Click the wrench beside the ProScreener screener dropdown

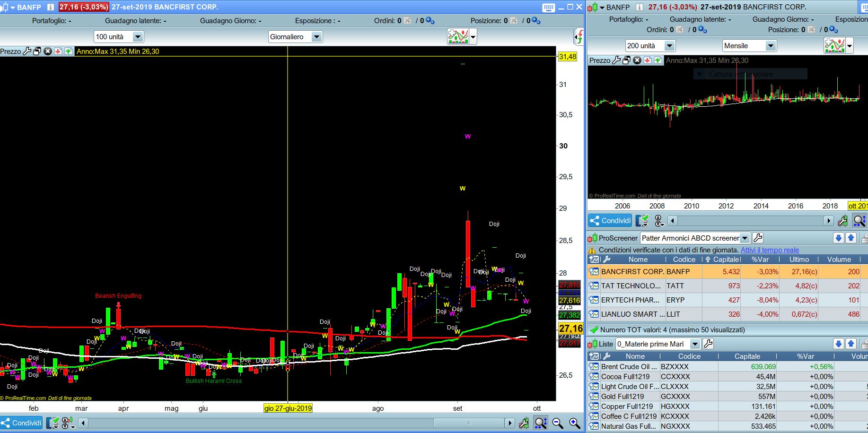point(758,238)
